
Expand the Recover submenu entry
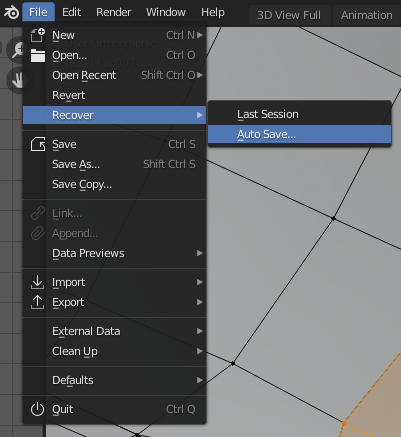(x=115, y=115)
